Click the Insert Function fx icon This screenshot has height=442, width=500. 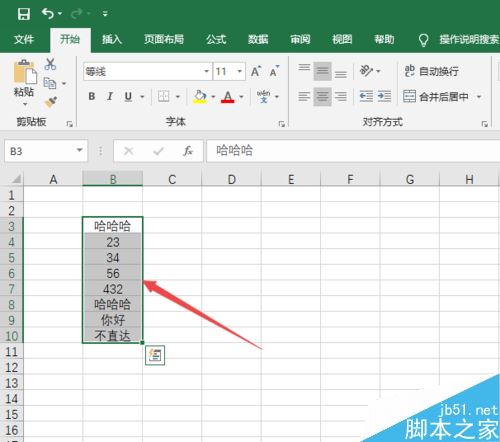(x=188, y=151)
